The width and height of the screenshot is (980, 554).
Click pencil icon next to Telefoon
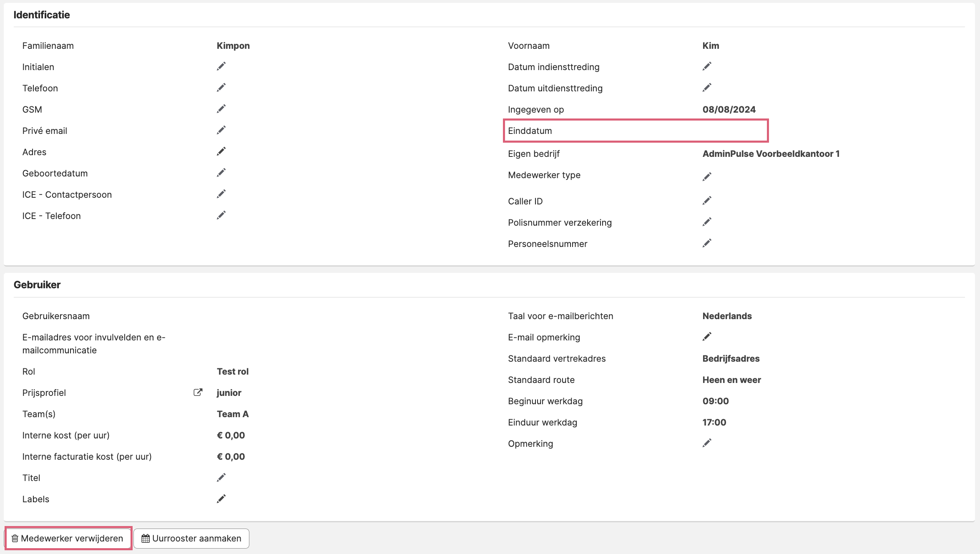click(221, 88)
